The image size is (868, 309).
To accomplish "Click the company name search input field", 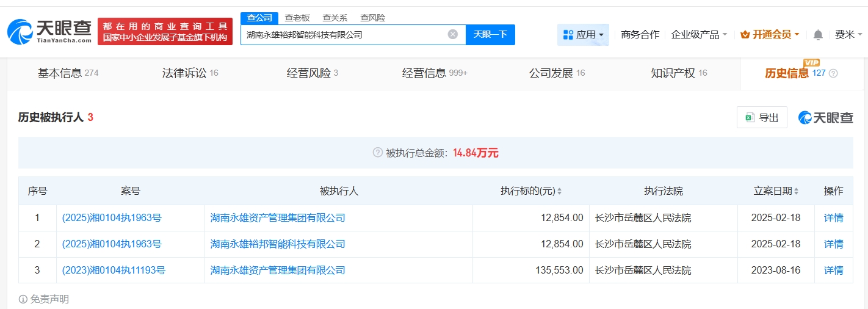I will [x=342, y=35].
